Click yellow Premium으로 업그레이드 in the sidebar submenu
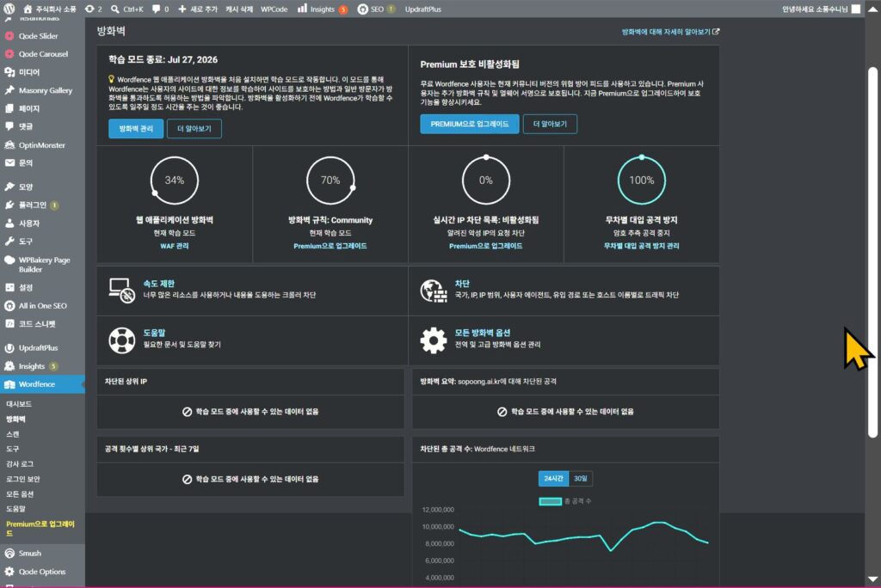This screenshot has height=588, width=881. [x=40, y=528]
